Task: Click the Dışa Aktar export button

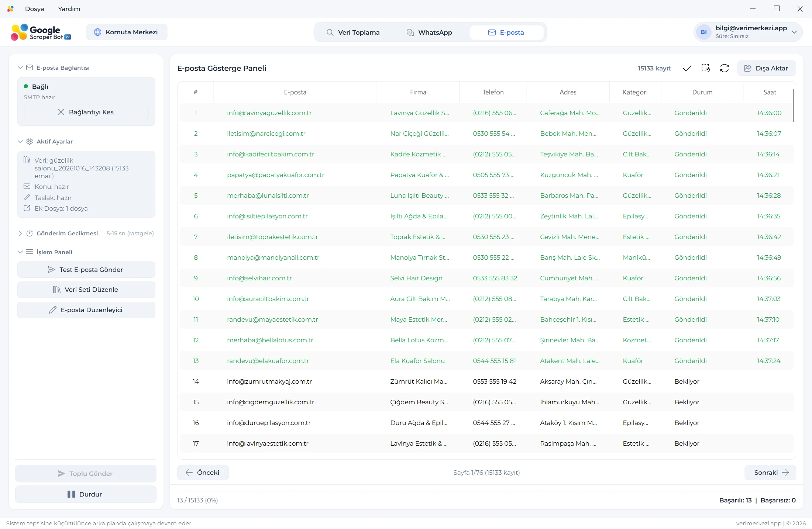Action: (x=767, y=68)
